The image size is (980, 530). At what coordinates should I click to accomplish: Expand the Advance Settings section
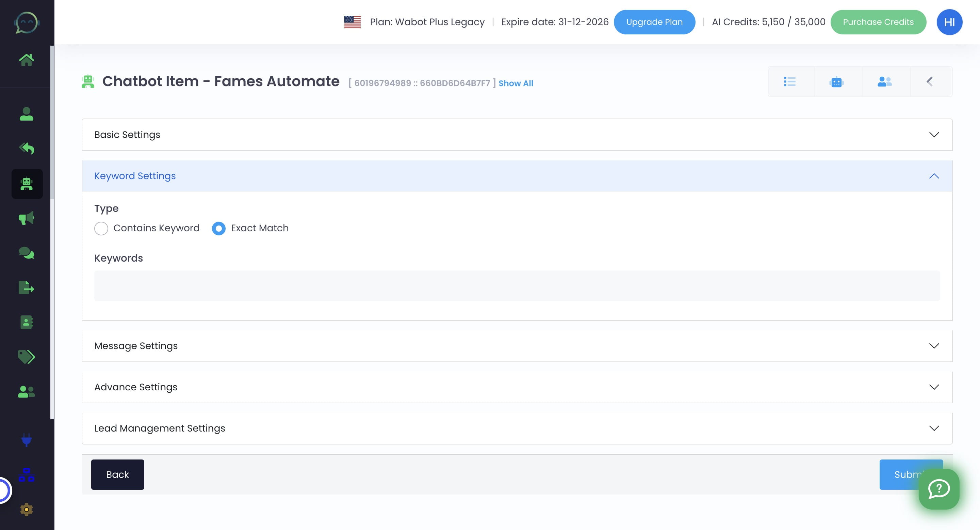point(517,387)
